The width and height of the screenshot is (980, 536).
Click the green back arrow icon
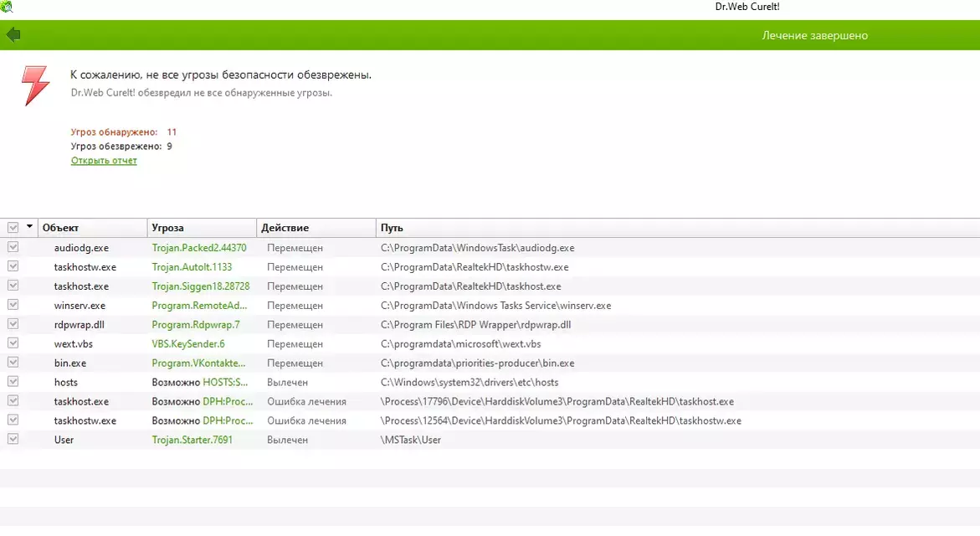click(x=13, y=35)
